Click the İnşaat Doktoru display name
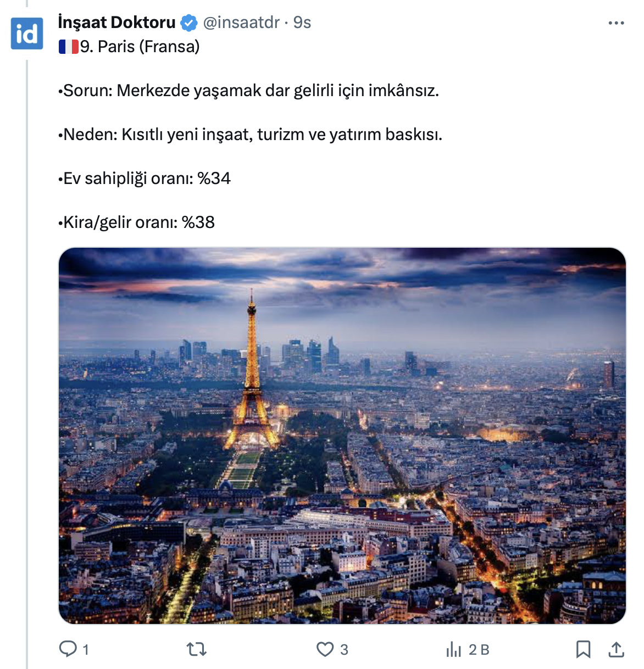644x669 pixels. pyautogui.click(x=116, y=23)
